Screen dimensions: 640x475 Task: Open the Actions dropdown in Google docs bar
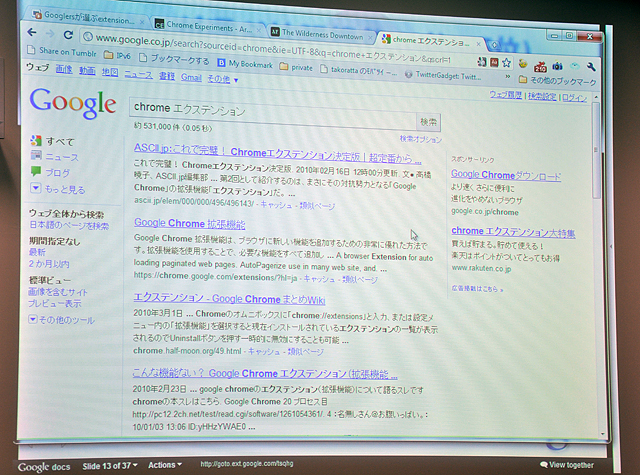point(165,465)
